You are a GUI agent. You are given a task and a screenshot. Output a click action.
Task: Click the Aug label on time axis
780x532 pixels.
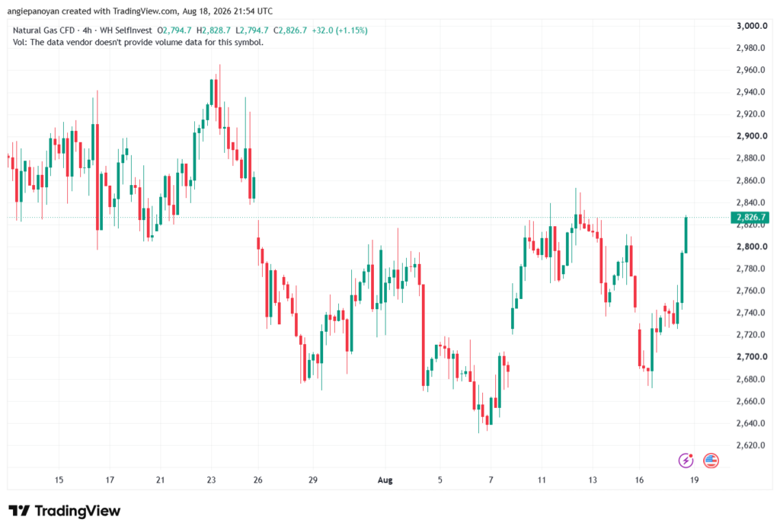(x=385, y=479)
